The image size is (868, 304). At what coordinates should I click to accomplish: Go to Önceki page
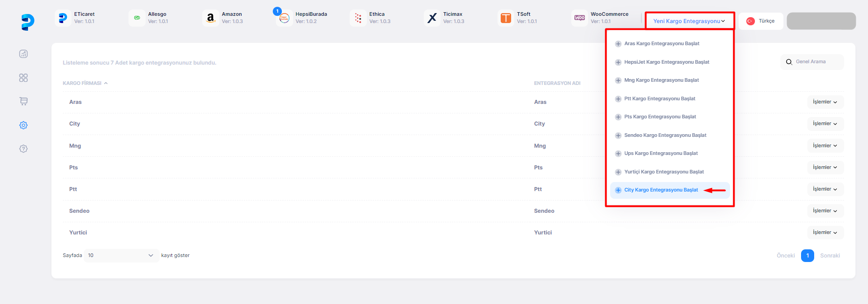click(x=786, y=256)
